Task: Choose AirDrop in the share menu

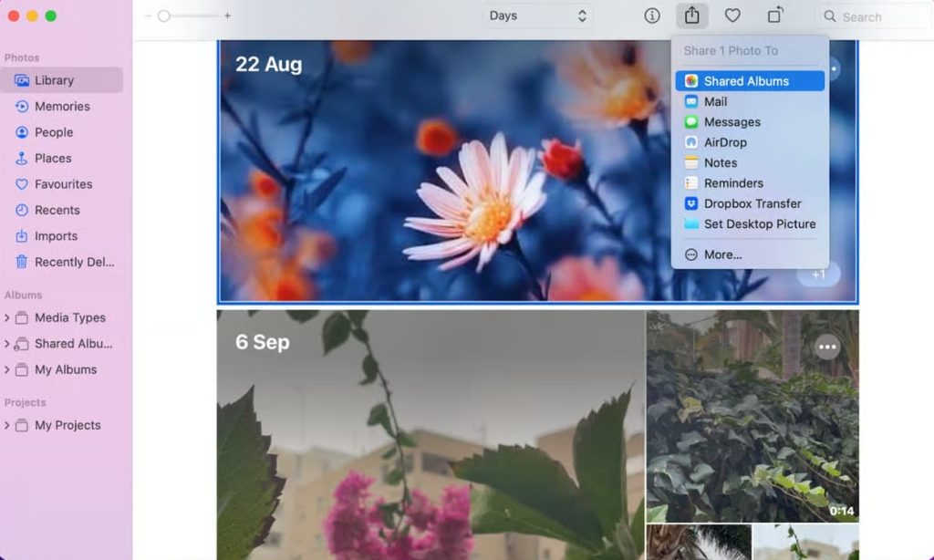Action: click(x=750, y=142)
